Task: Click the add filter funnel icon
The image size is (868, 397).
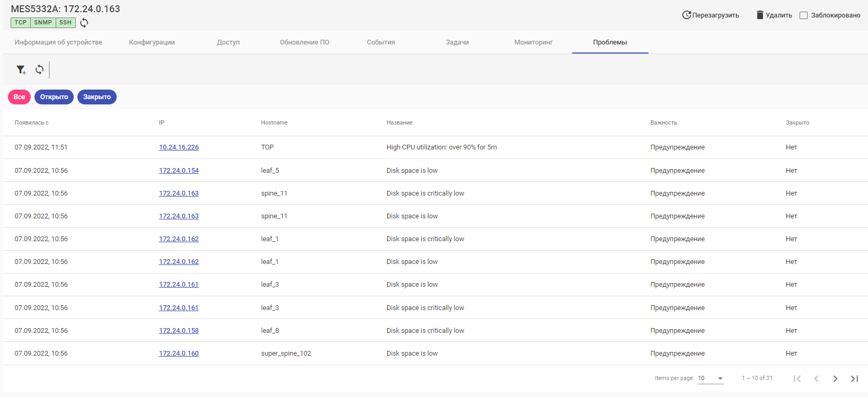Action: pos(21,69)
